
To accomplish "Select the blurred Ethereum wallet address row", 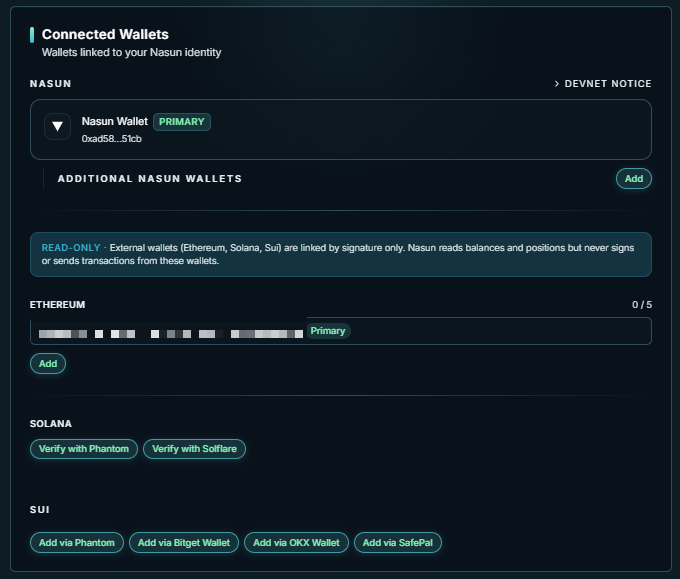I will 340,331.
